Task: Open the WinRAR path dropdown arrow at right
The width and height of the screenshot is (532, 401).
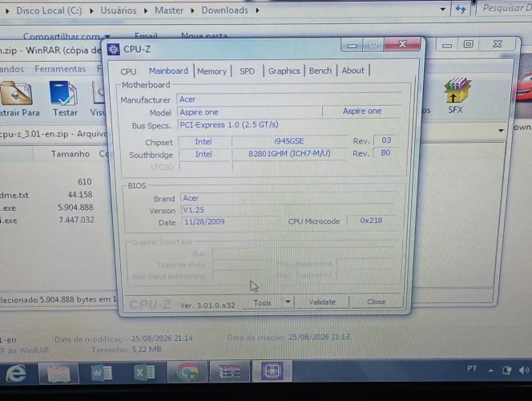Action: [x=501, y=131]
